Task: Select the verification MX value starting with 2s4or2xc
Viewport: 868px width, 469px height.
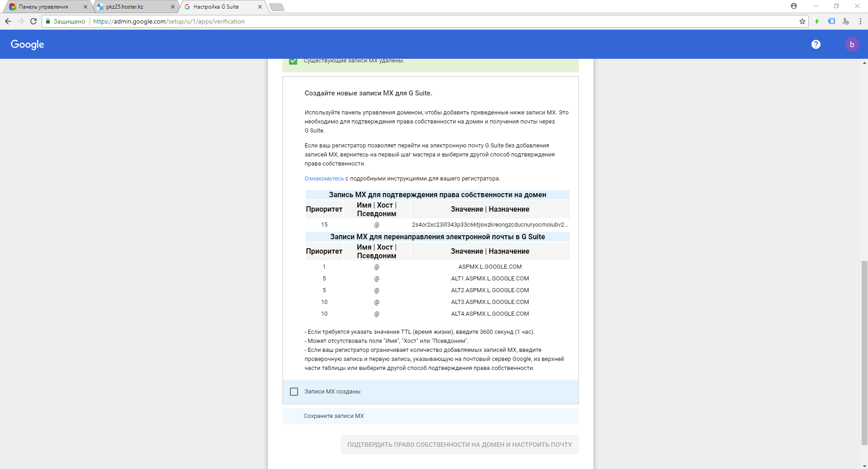Action: point(490,225)
